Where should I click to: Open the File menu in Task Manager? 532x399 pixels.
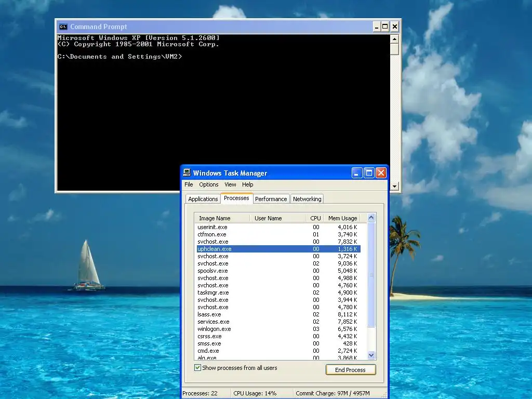[189, 184]
